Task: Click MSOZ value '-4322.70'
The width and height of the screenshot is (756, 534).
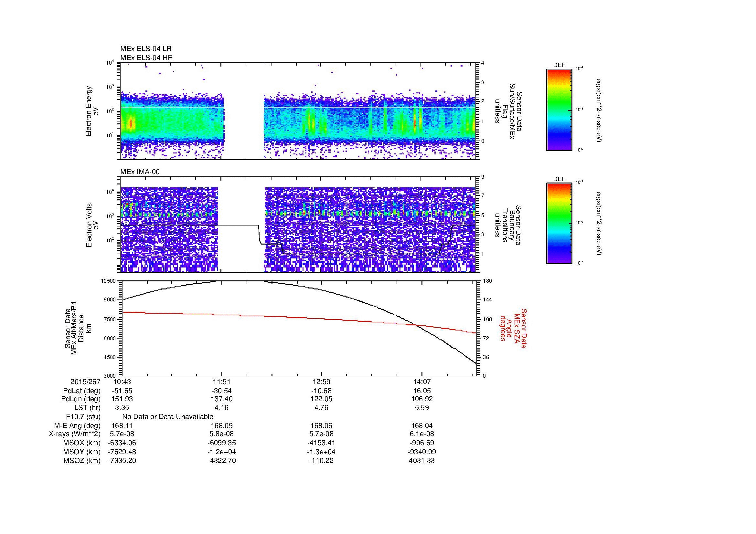Action: coord(222,461)
